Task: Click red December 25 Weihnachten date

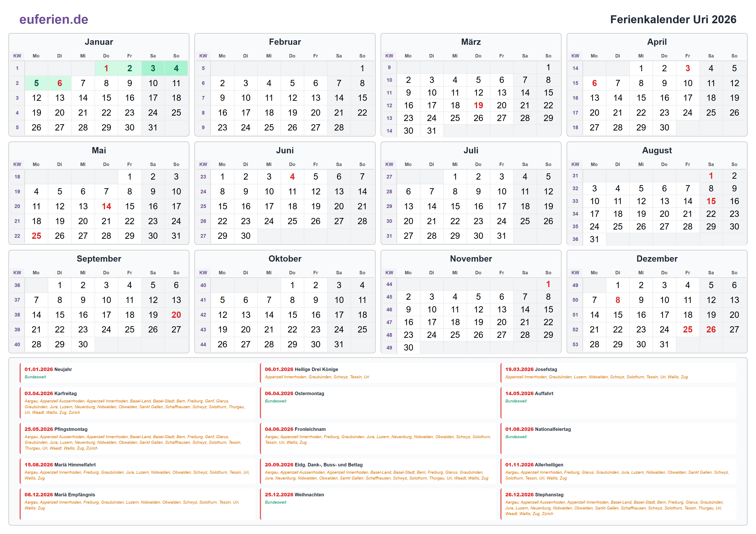Action: [687, 329]
